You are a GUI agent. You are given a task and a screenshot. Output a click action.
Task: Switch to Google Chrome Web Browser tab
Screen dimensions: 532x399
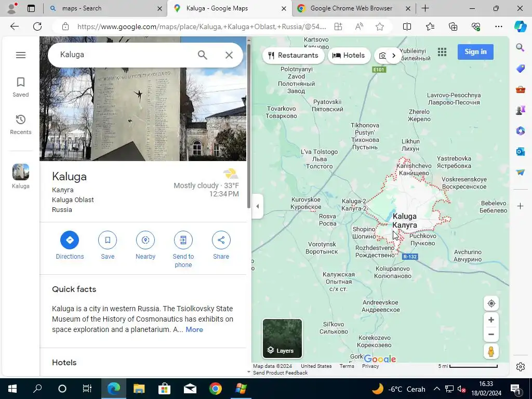(x=353, y=8)
